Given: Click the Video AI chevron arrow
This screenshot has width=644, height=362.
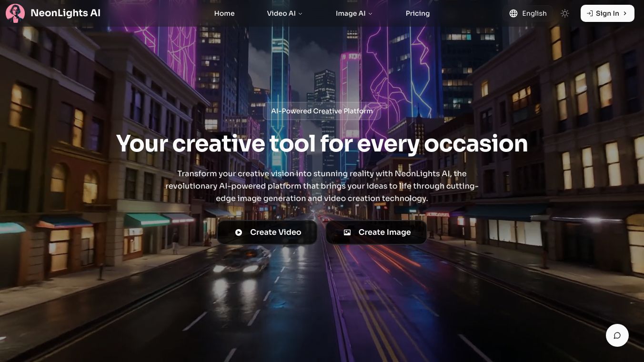Looking at the screenshot, I should pyautogui.click(x=300, y=14).
